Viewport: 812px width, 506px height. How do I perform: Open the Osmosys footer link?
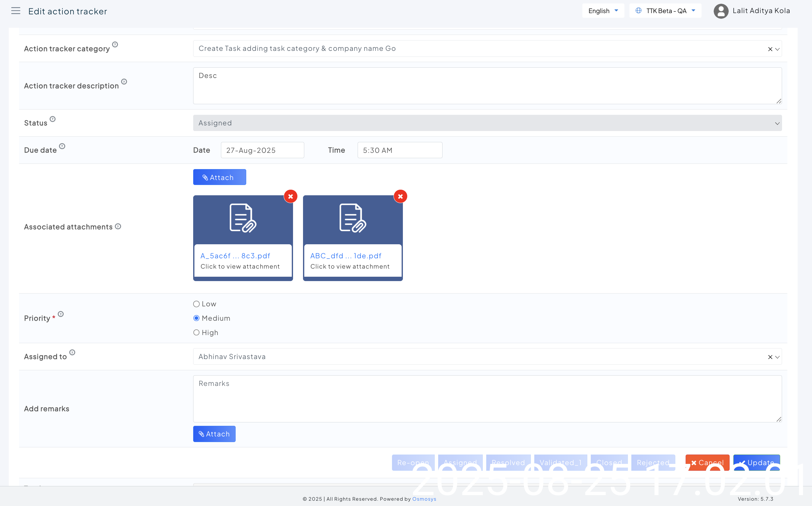(424, 499)
